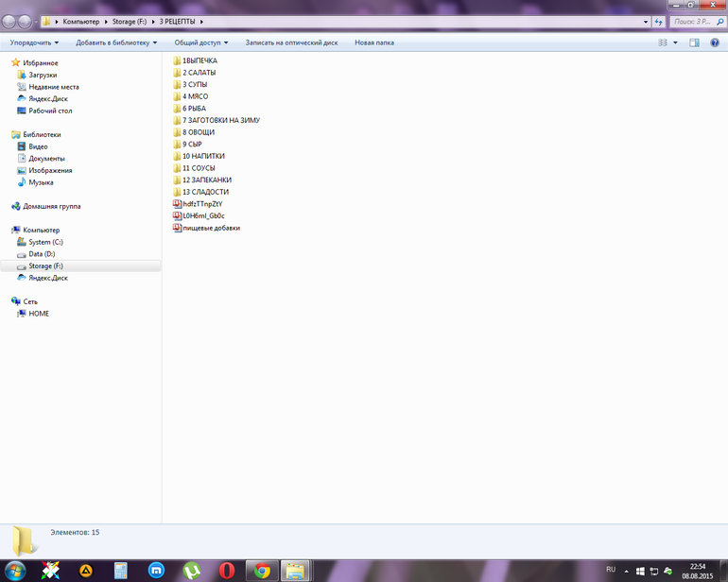Select the hdfzTTnpZtY PDF file
Viewport: 728px width, 582px height.
[201, 204]
